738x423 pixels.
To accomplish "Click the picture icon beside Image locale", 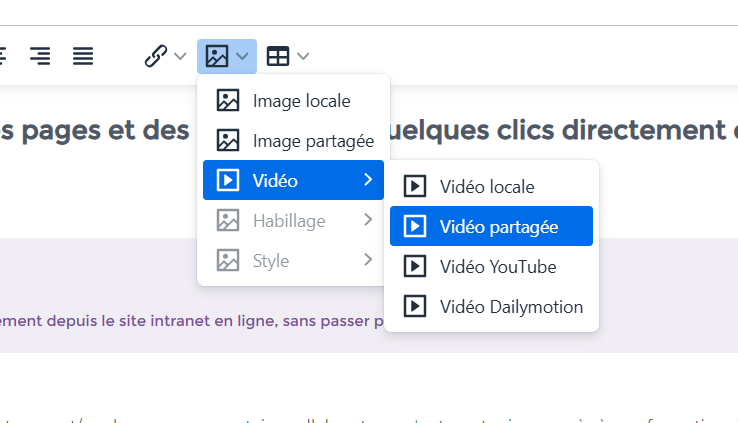I will click(x=228, y=101).
